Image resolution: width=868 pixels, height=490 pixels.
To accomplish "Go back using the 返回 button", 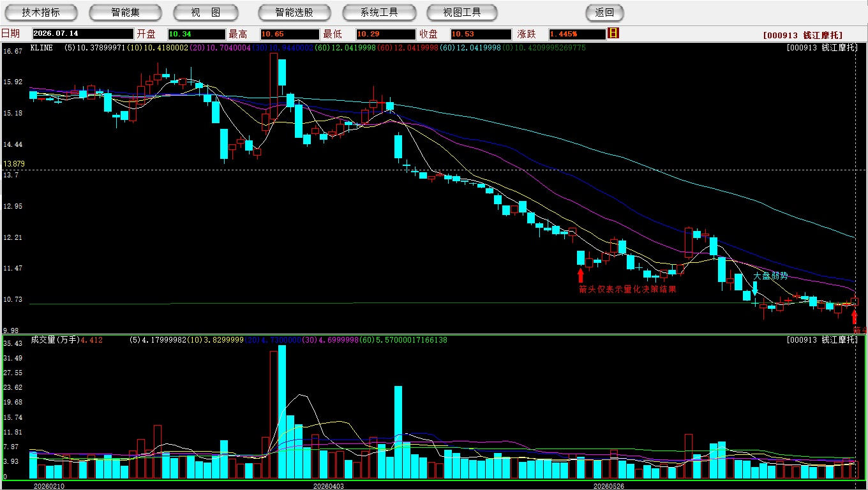I will tap(604, 12).
